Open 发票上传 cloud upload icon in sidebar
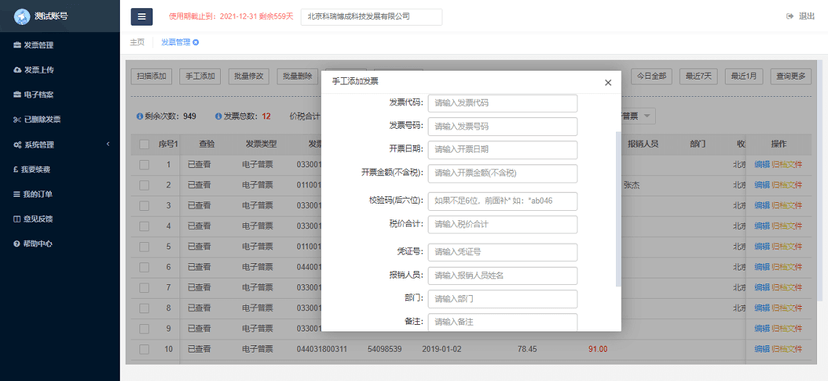This screenshot has width=828, height=381. pyautogui.click(x=17, y=70)
